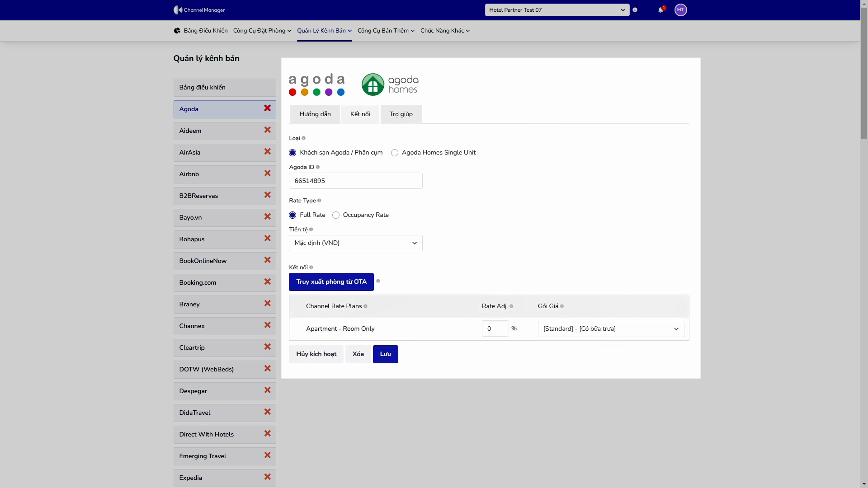868x488 pixels.
Task: Click the Agoda Homes logo
Action: (x=390, y=84)
